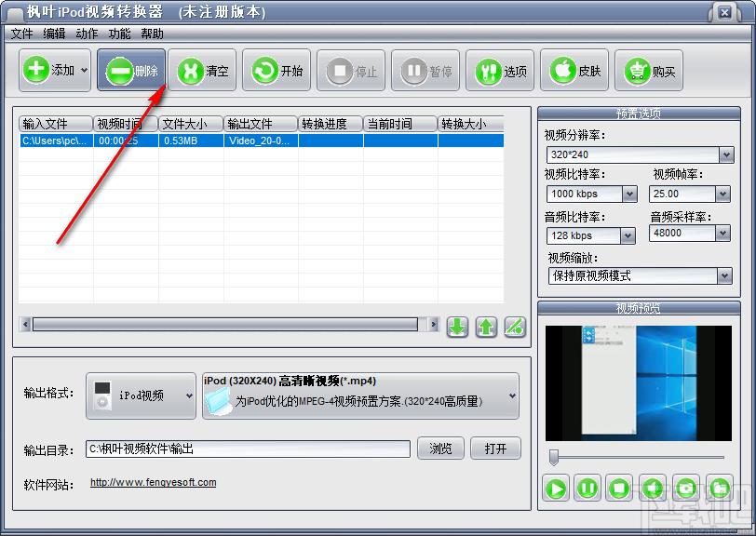Screen dimensions: 756x536
Task: Click the 暂停 pause toolbar button
Action: pyautogui.click(x=425, y=71)
